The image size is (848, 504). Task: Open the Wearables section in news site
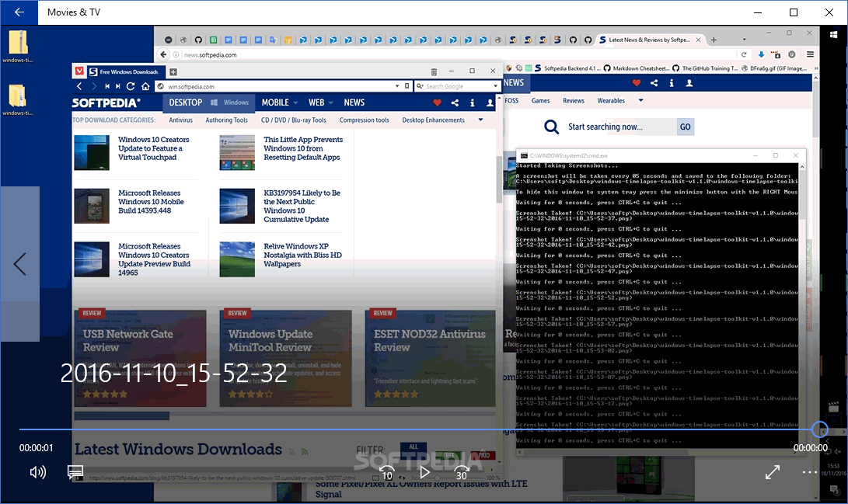(611, 101)
